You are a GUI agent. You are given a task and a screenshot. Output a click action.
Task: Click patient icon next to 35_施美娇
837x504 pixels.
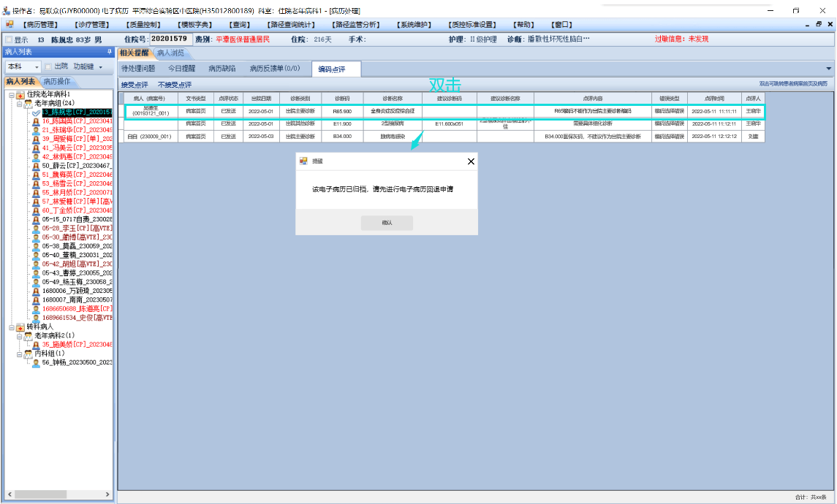pyautogui.click(x=36, y=345)
